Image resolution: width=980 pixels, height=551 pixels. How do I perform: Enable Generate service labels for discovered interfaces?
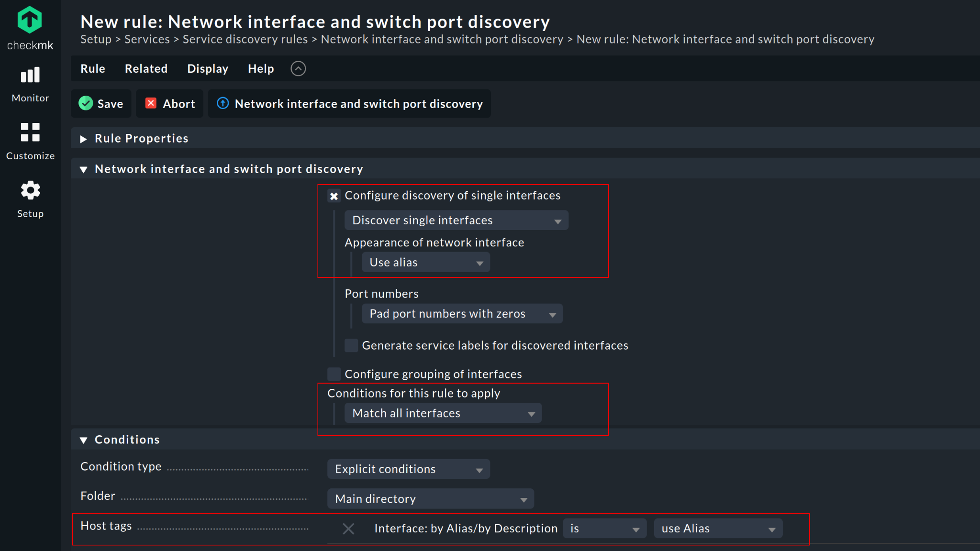click(351, 345)
